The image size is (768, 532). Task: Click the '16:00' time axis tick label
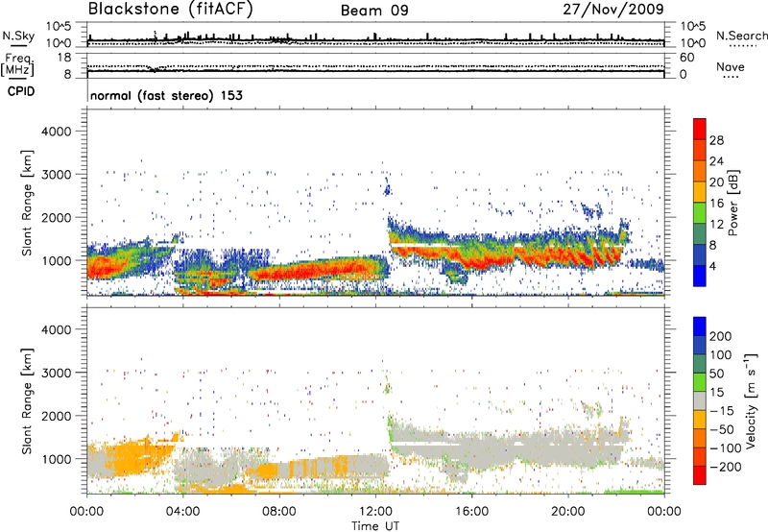point(471,512)
